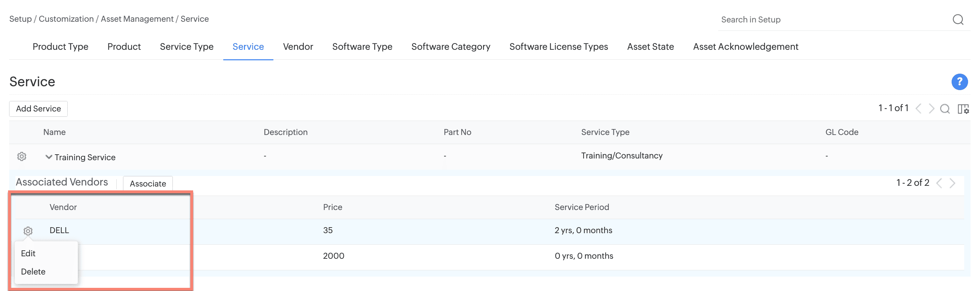
Task: Click the gear icon beside Training Service
Action: 22,156
